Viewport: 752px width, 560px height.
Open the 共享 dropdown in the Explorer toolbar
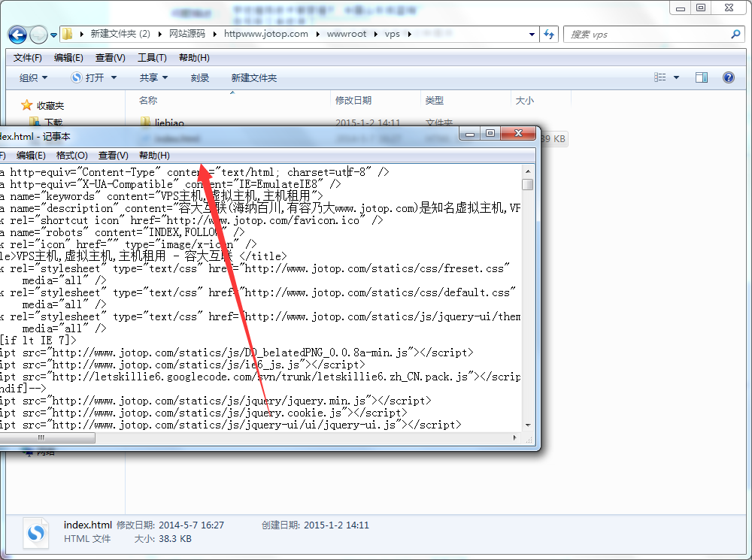(153, 77)
